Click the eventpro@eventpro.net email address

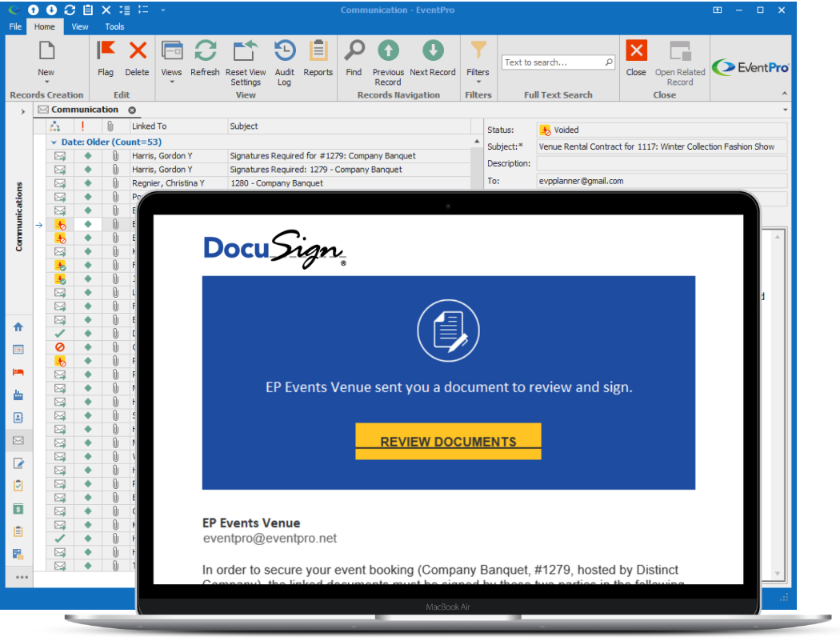click(270, 538)
